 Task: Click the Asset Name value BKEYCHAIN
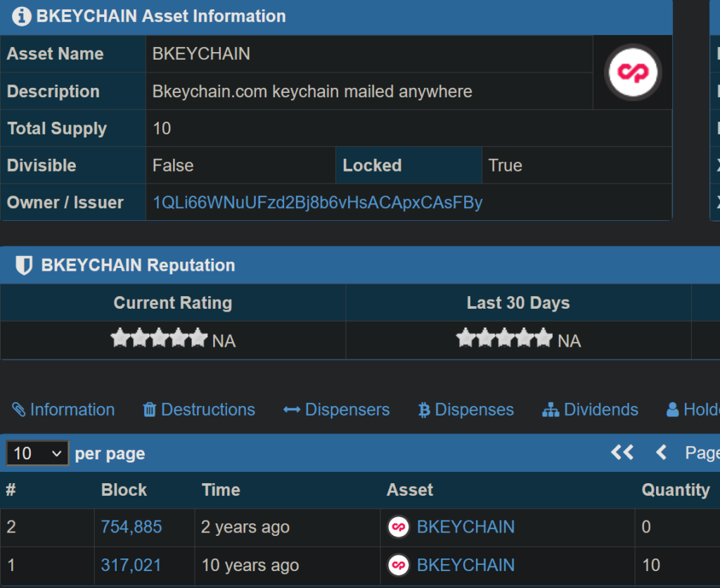coord(201,53)
